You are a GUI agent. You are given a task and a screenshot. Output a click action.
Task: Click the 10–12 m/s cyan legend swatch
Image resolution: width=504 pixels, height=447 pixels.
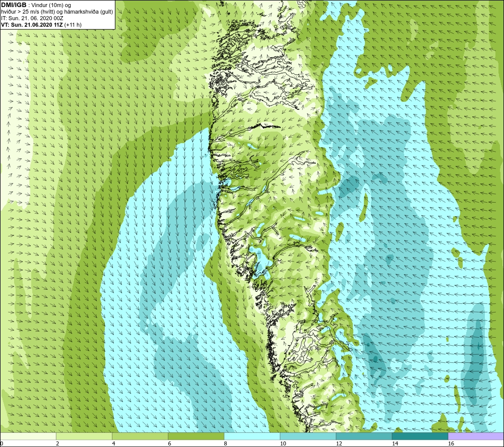coord(308,436)
